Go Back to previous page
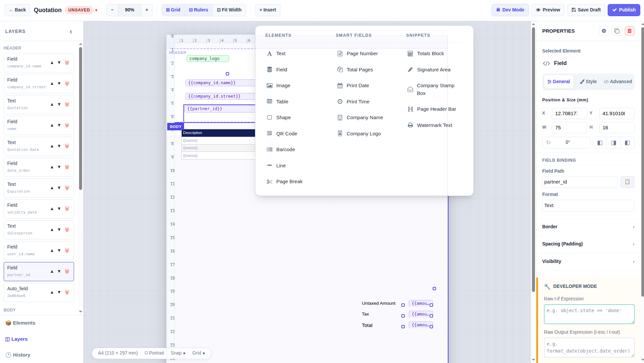 click(x=17, y=10)
